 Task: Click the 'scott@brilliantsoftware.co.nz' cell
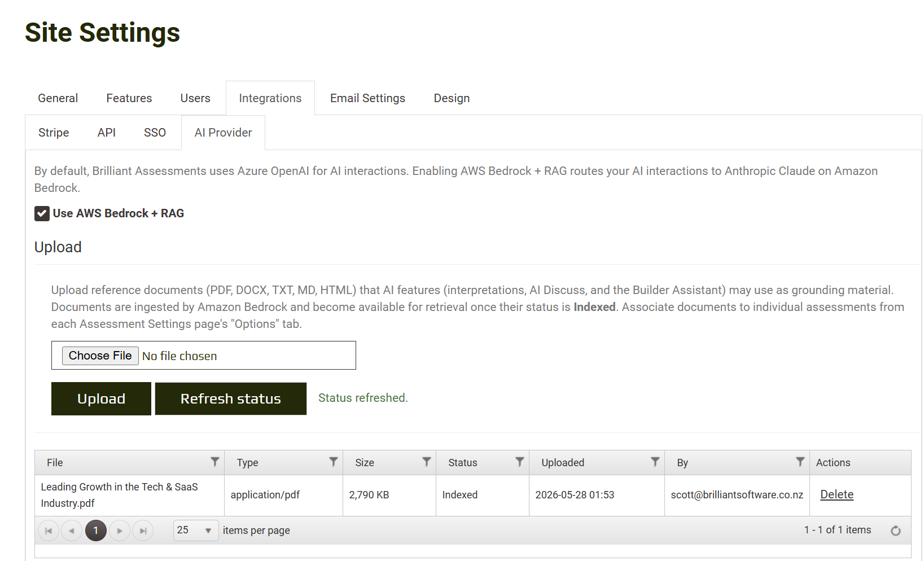(737, 495)
